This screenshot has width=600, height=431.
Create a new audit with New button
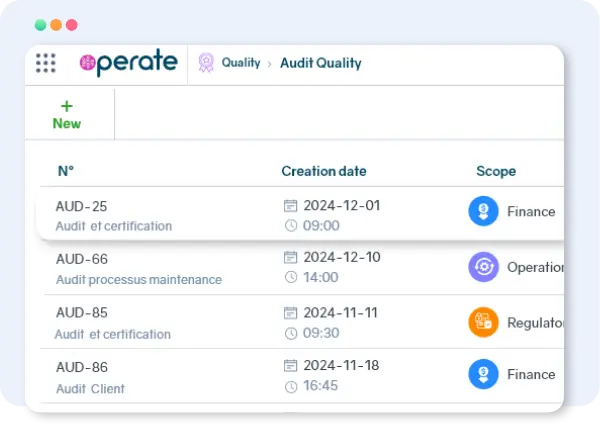click(67, 114)
